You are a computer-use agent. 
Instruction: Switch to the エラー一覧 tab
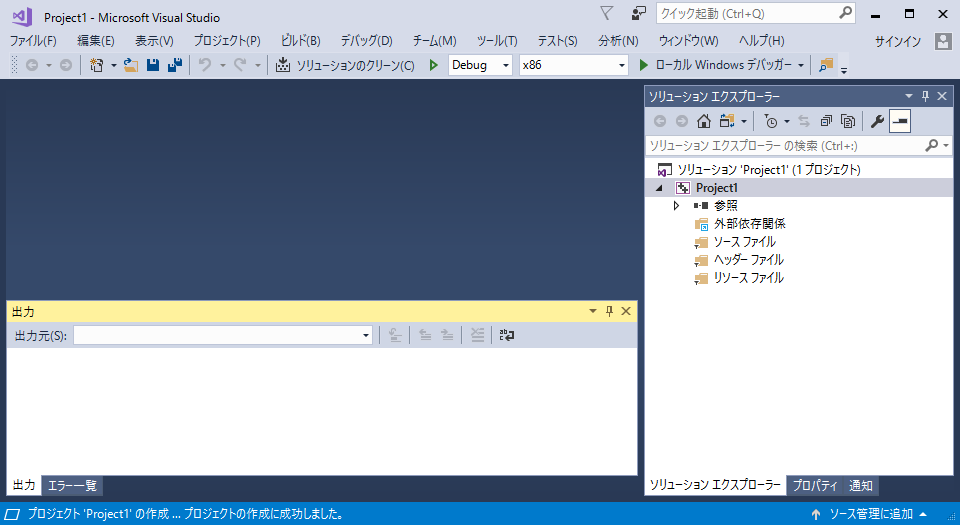(x=72, y=486)
